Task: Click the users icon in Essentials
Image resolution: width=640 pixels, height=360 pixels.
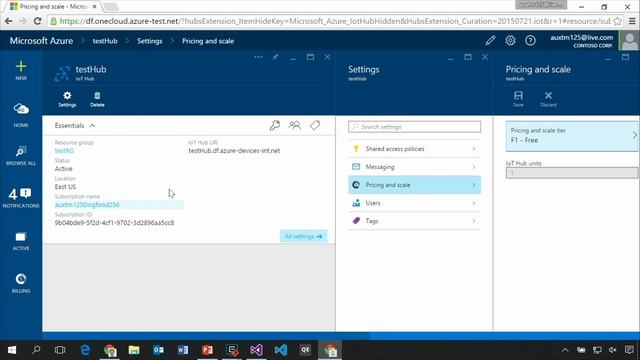Action: coord(295,125)
